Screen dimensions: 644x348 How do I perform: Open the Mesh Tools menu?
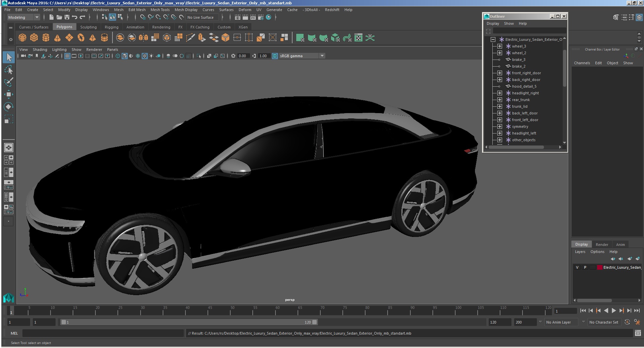pyautogui.click(x=160, y=10)
